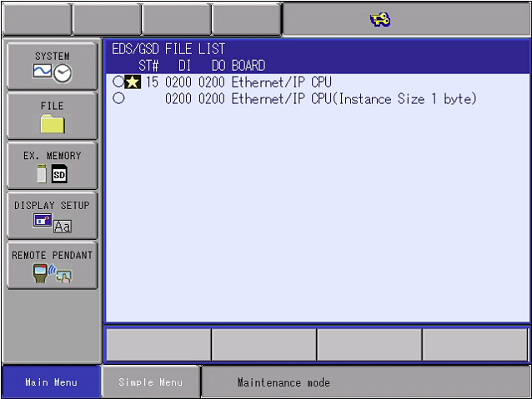Switch to Main Menu
532x399 pixels.
tap(51, 382)
